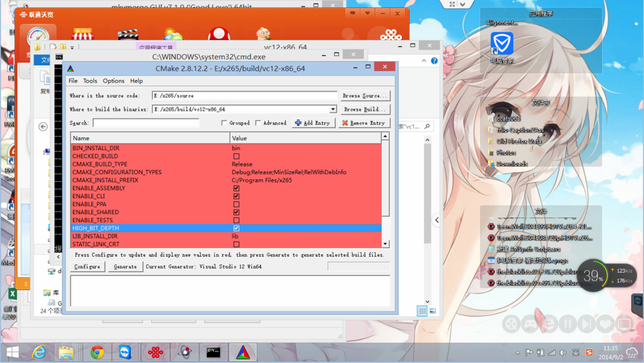The image size is (644, 363).
Task: Uncheck the ENABLE_ASSEMBLY checkbox
Action: coord(236,188)
